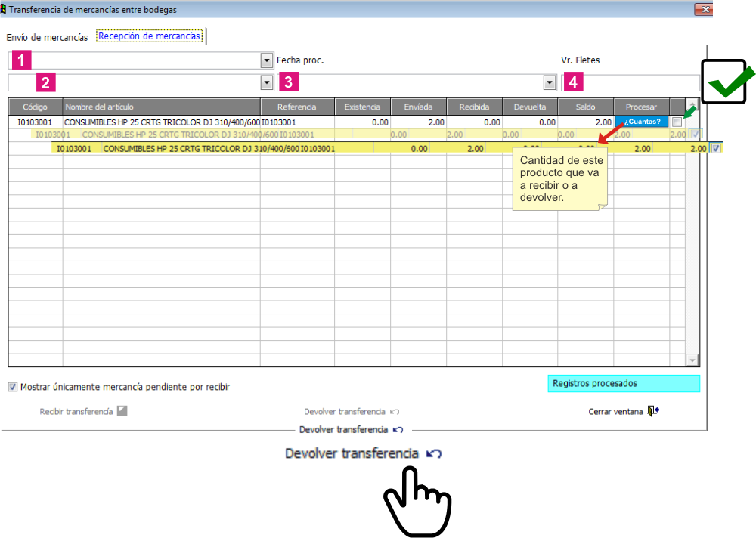The height and width of the screenshot is (538, 756).
Task: Click the Recibida column header
Action: pos(475,107)
